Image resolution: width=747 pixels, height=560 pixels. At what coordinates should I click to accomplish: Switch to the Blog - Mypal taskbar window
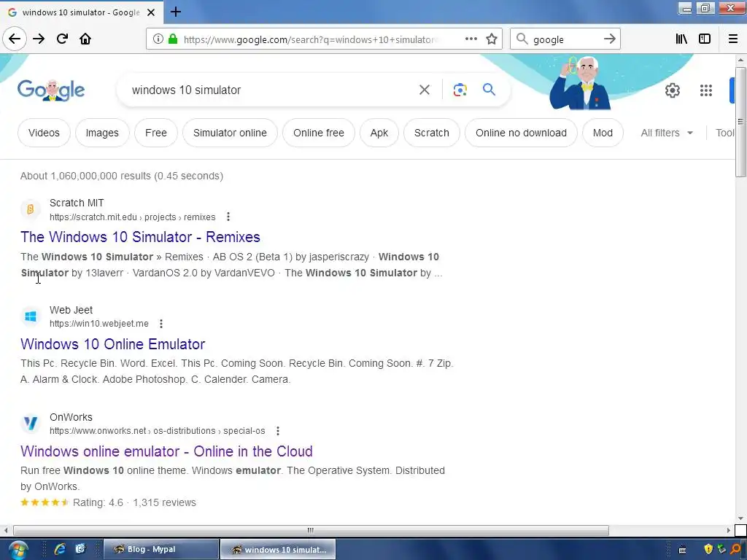point(161,549)
